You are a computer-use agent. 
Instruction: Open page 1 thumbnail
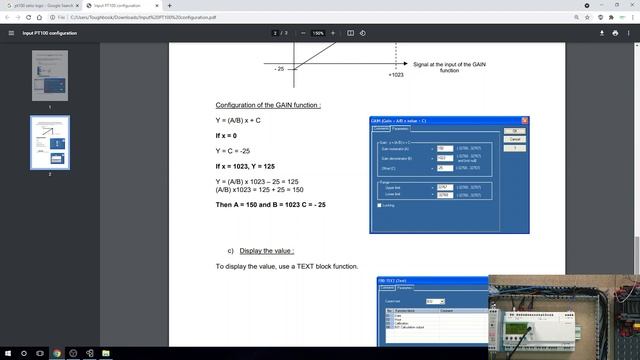[50, 76]
